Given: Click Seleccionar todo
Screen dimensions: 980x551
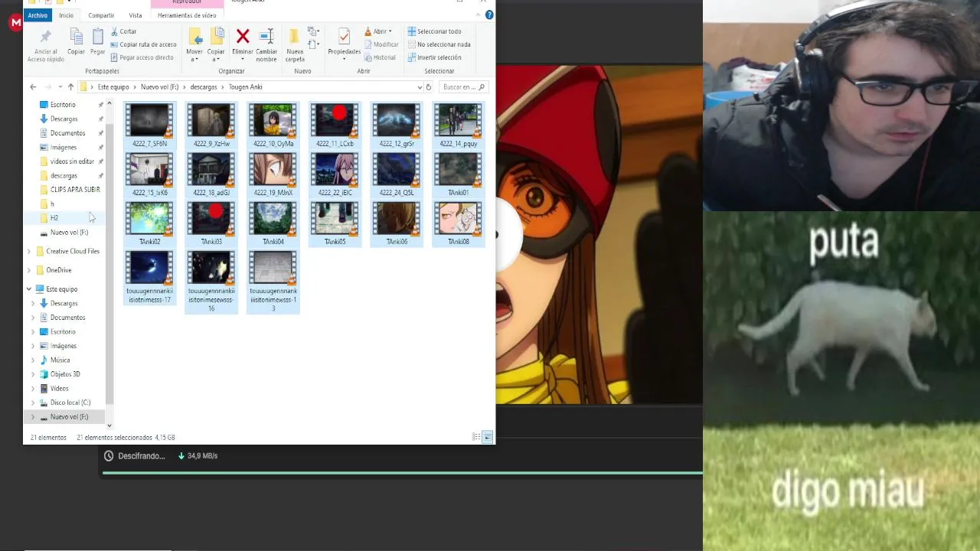Looking at the screenshot, I should [x=434, y=31].
